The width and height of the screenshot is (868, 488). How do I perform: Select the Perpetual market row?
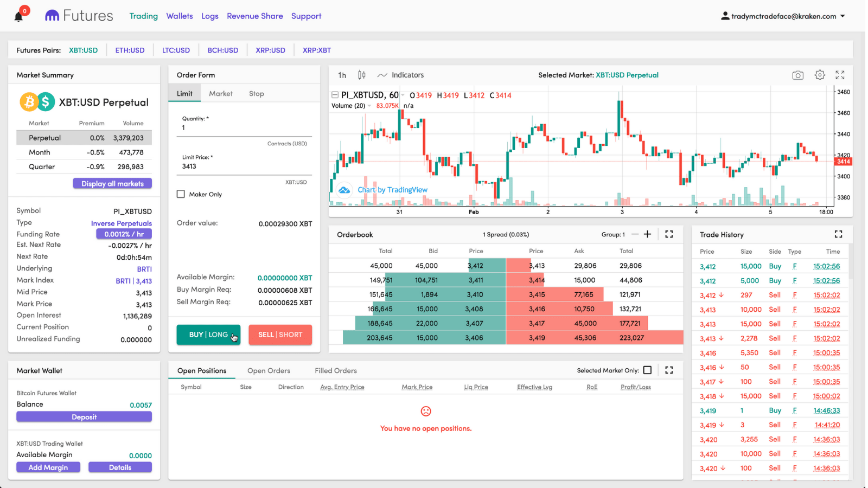84,138
